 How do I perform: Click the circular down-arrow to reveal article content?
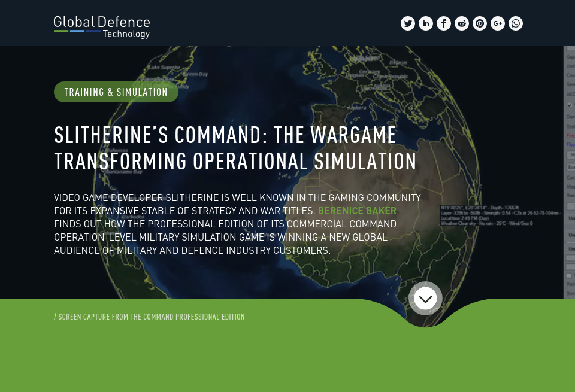click(425, 298)
